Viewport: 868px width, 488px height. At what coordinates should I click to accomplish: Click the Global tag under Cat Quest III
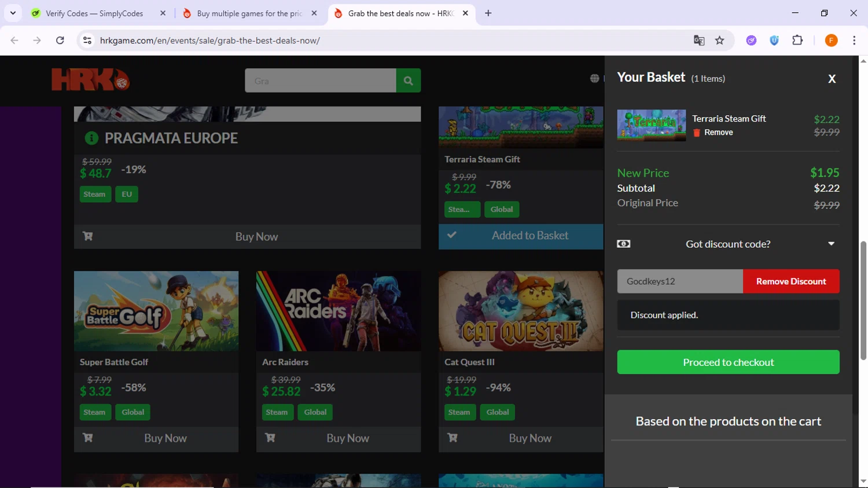(x=498, y=412)
